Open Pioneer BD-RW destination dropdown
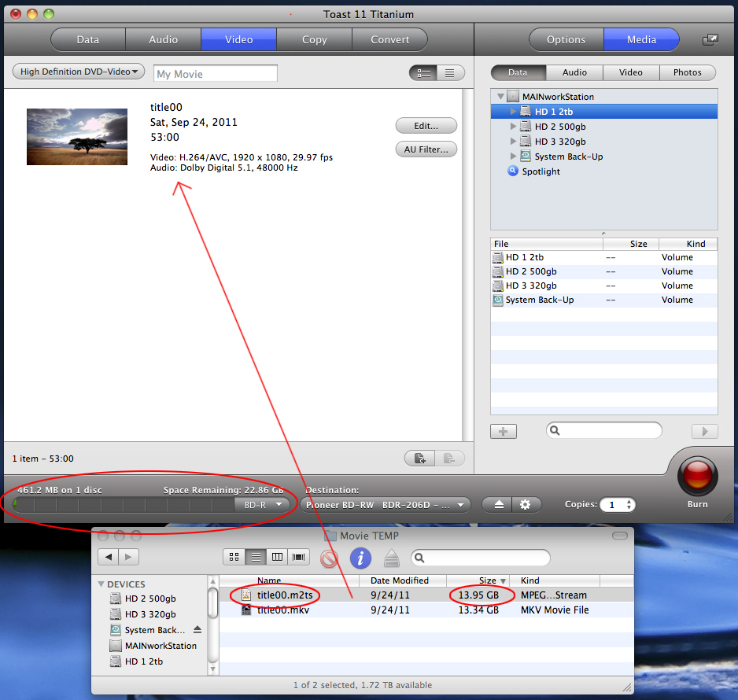Image resolution: width=738 pixels, height=700 pixels. [x=385, y=505]
